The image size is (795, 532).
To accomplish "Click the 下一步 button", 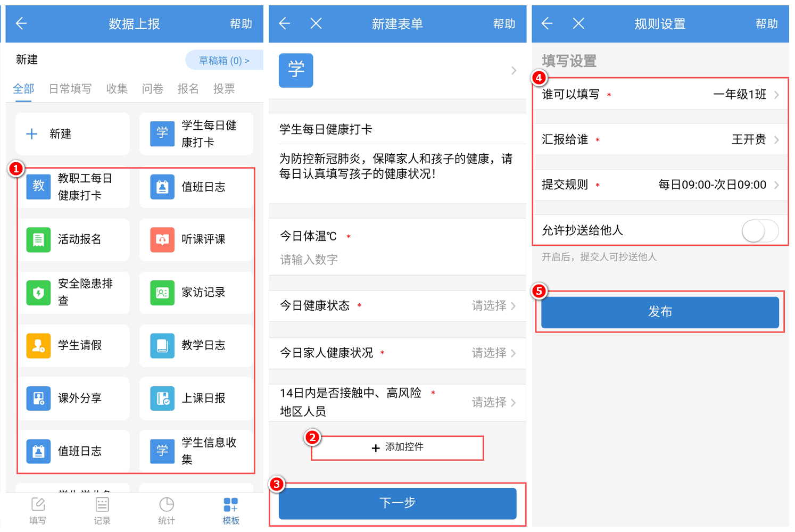I will pos(397,503).
